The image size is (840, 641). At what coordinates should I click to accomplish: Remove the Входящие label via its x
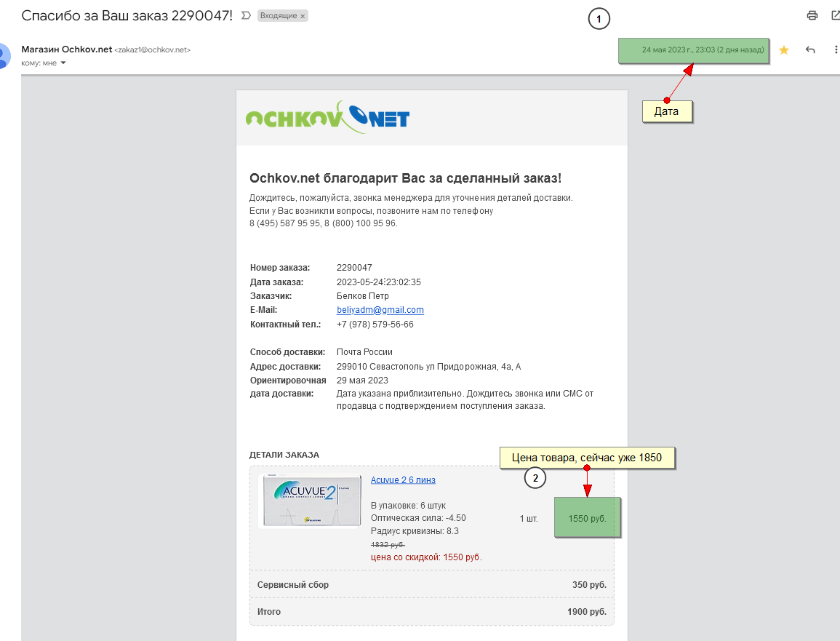(x=303, y=16)
